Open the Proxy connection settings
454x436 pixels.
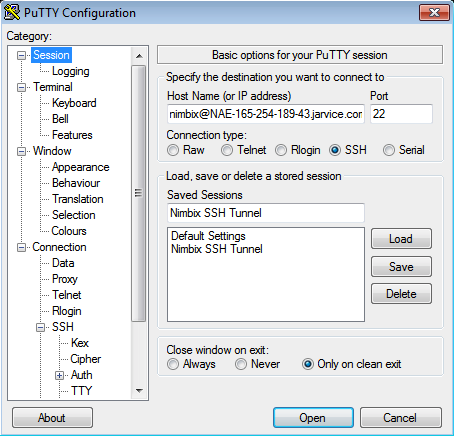(x=65, y=279)
